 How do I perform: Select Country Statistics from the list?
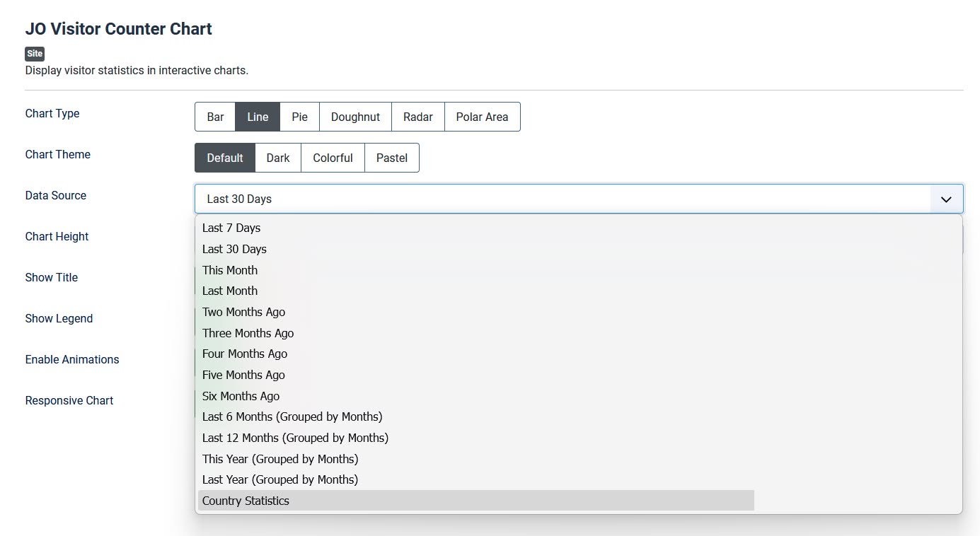[x=246, y=501]
